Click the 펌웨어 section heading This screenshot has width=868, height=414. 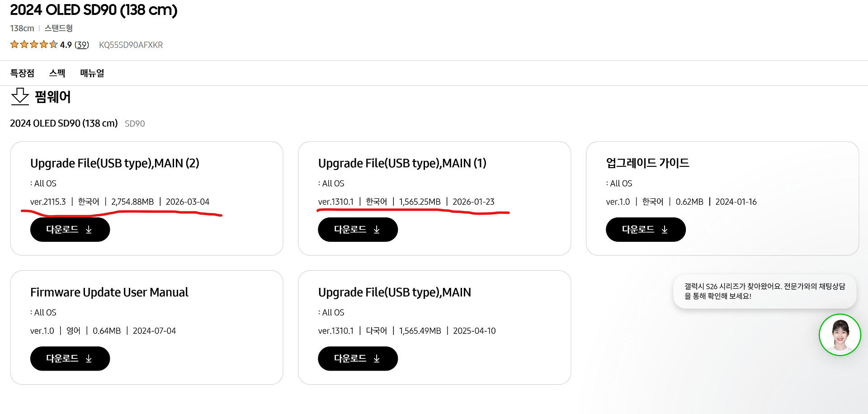coord(52,97)
